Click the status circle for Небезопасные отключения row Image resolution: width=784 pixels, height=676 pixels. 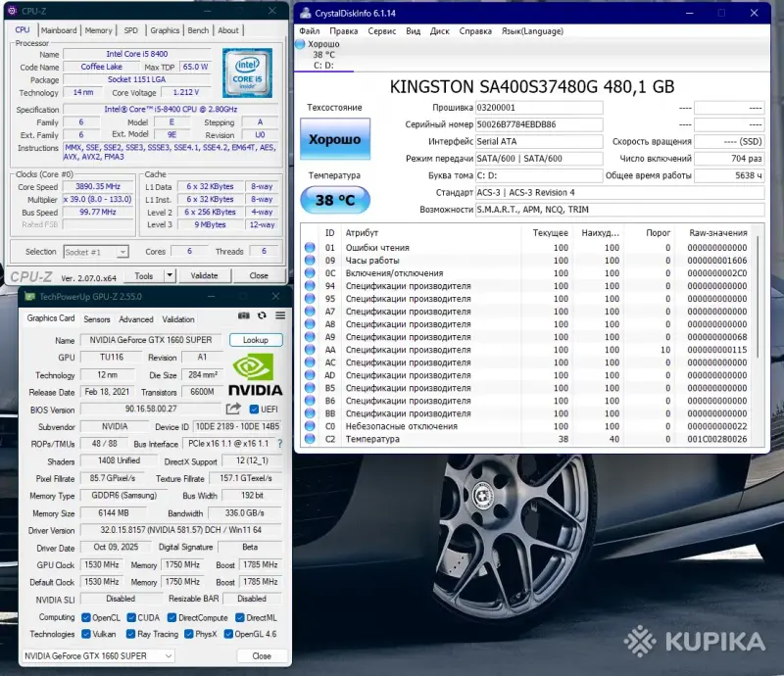coord(310,426)
